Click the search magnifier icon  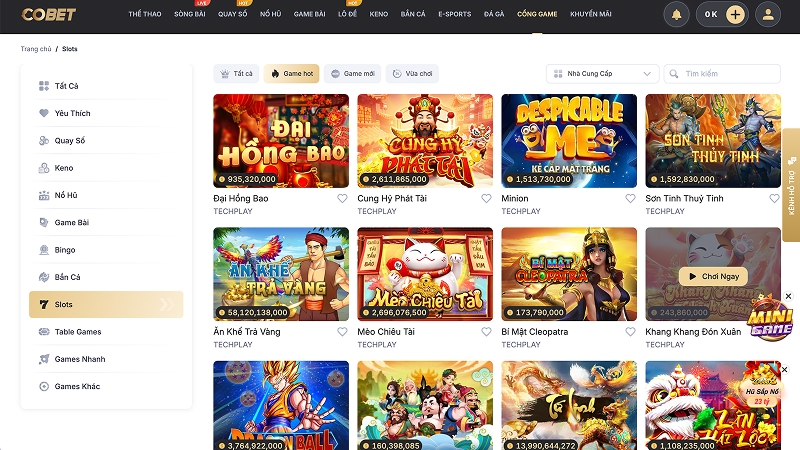[674, 74]
